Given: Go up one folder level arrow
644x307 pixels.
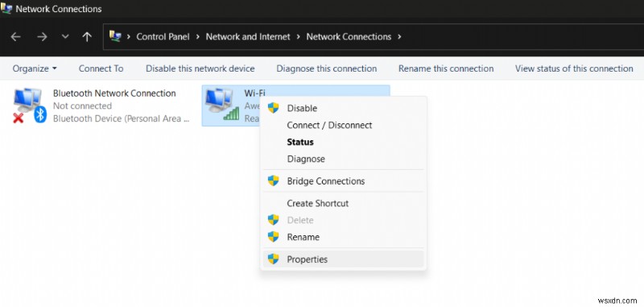Looking at the screenshot, I should pyautogui.click(x=87, y=37).
